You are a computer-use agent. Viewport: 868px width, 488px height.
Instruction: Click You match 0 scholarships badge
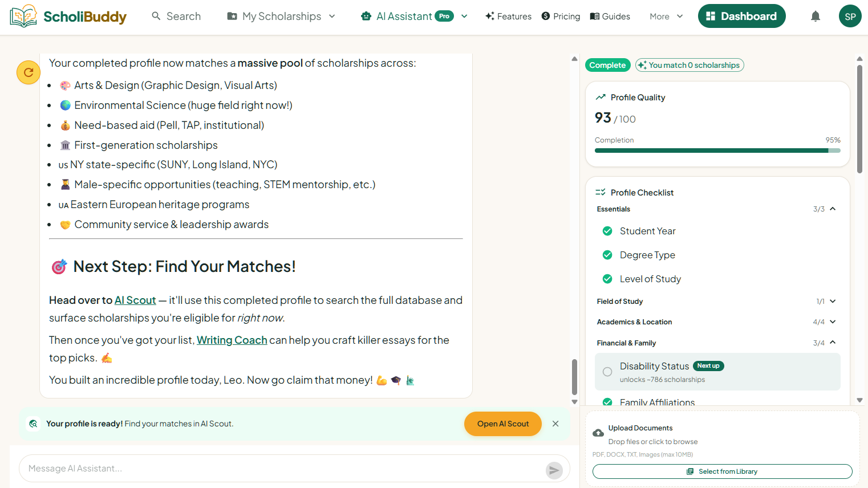(x=689, y=66)
